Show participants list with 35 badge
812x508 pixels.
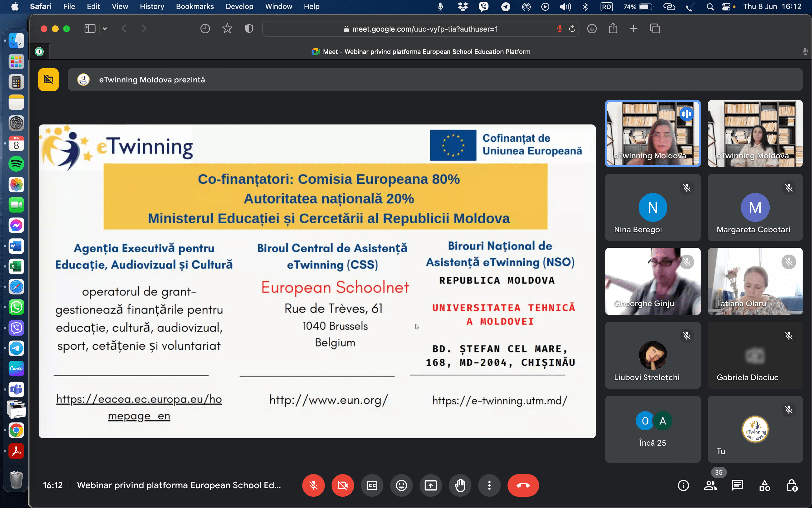(710, 485)
